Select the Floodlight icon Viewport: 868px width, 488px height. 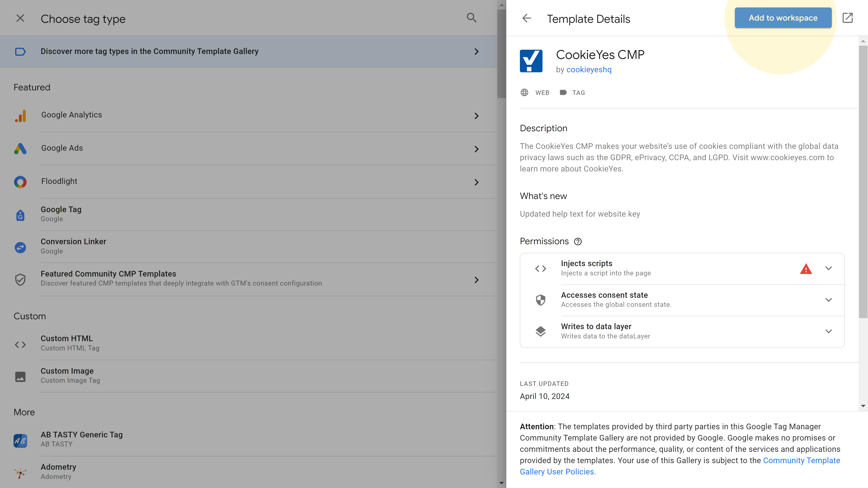20,182
